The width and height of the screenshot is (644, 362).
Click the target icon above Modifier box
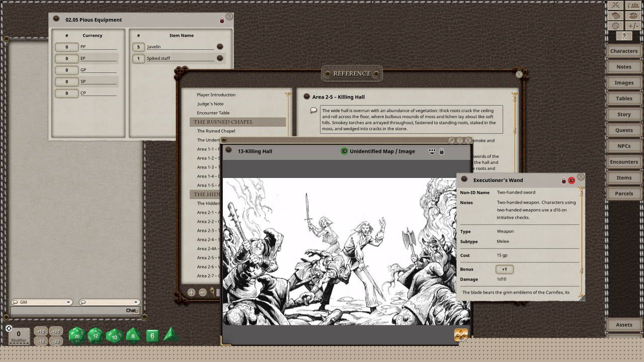[9, 328]
